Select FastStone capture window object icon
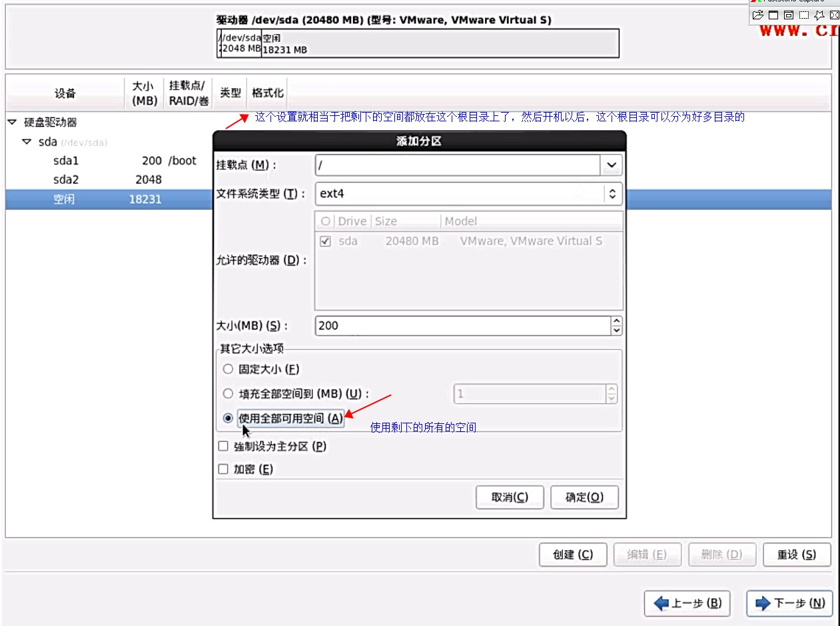This screenshot has height=626, width=840. (x=789, y=15)
